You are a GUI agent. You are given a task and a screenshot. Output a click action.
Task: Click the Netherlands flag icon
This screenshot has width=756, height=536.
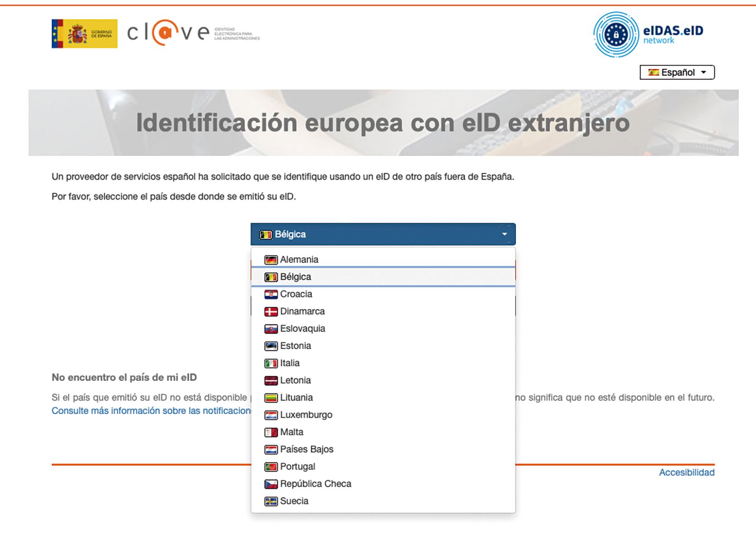pyautogui.click(x=271, y=450)
